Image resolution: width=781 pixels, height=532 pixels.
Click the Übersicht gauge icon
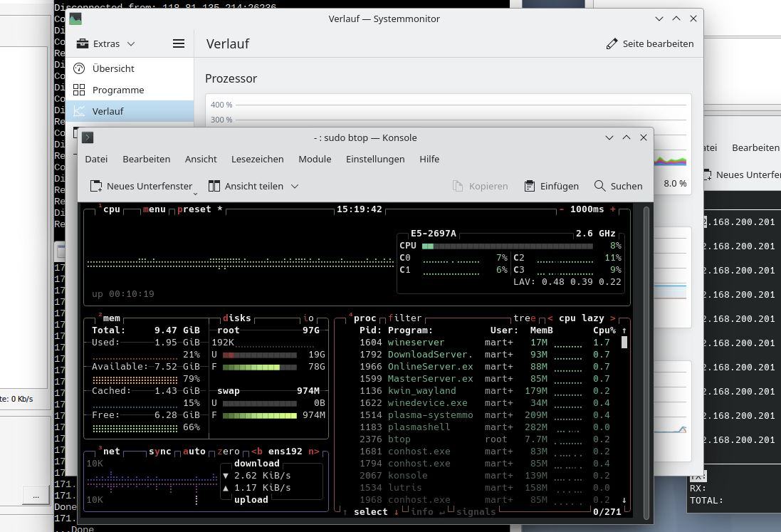(79, 69)
